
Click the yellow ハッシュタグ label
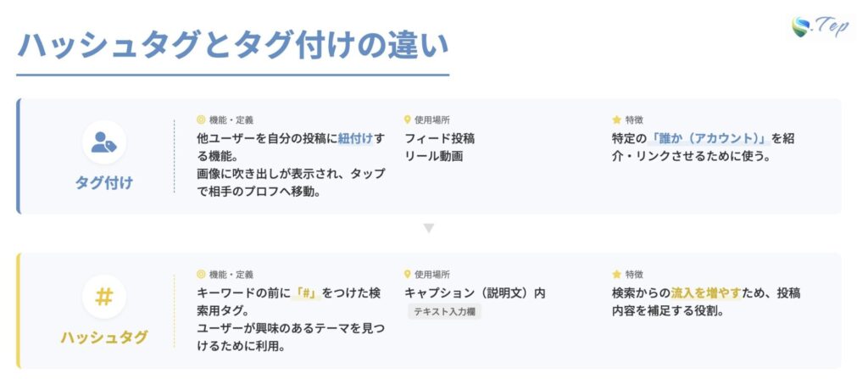click(x=104, y=337)
